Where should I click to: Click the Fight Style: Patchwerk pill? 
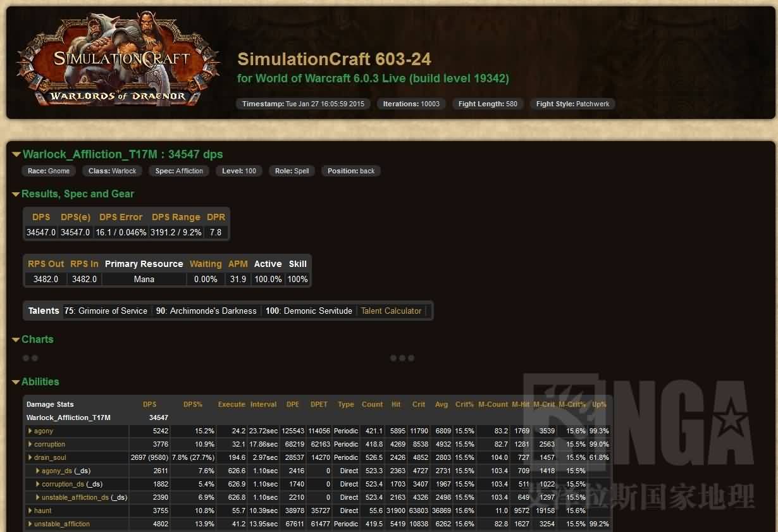click(x=573, y=104)
